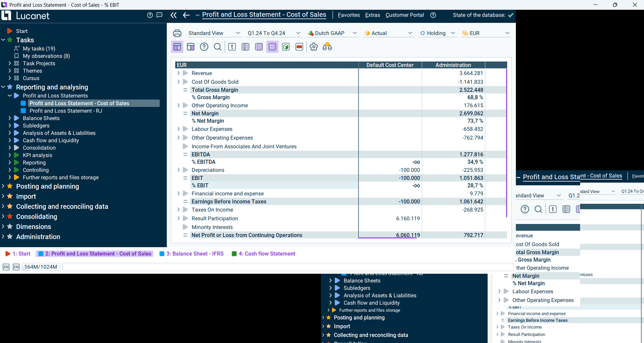Expand the Revenue row in the report
Screen dimensions: 644x343
(x=179, y=73)
